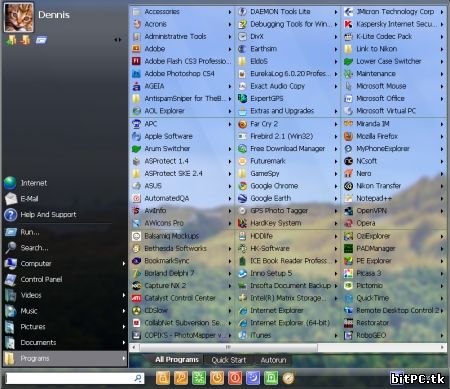
Task: Switch to the Quick Start tab
Action: click(x=229, y=360)
